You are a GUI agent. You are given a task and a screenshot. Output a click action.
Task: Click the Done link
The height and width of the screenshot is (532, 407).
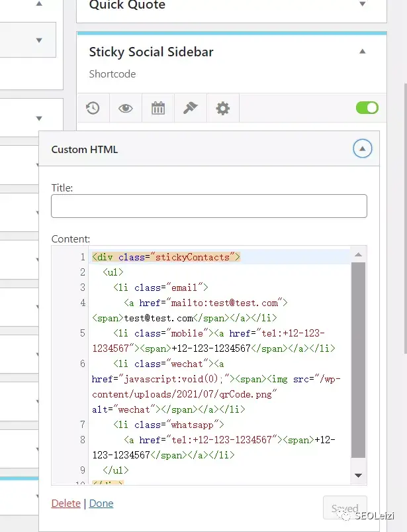[101, 503]
